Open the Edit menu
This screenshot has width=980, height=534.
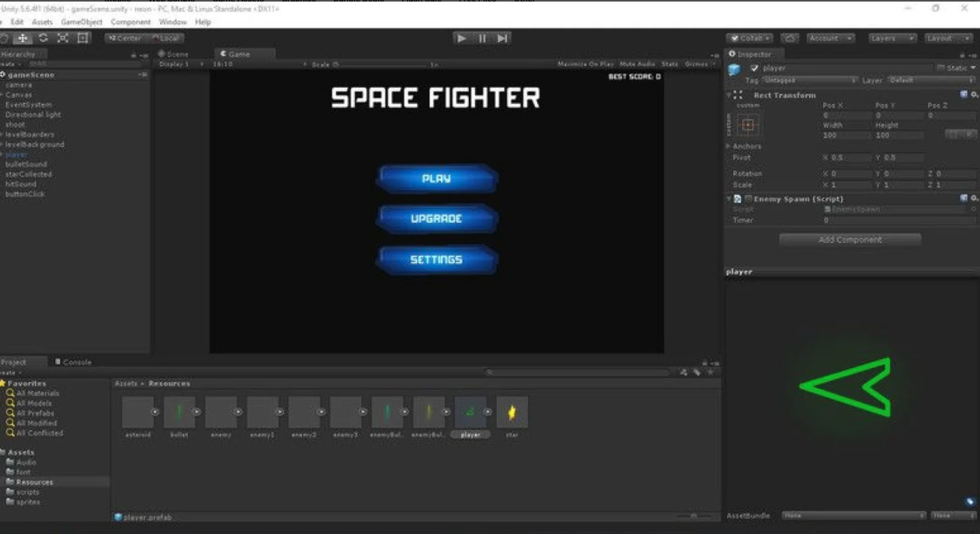click(x=17, y=23)
